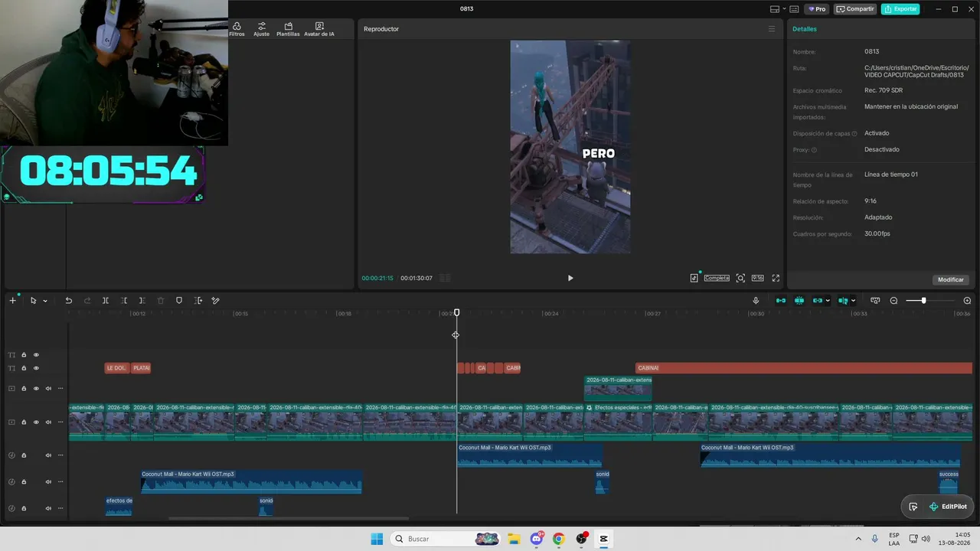Click the Completa preview quality button

(717, 278)
